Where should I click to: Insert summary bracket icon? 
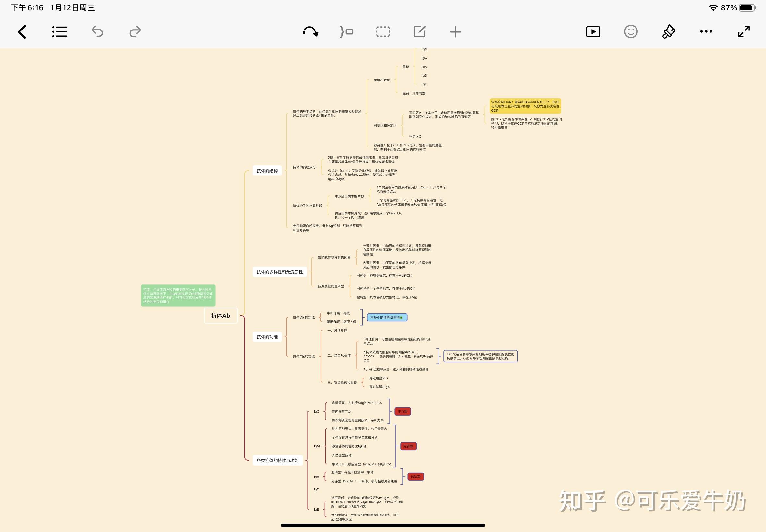point(346,32)
